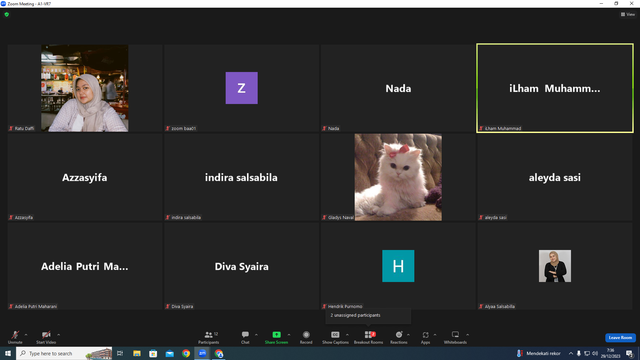This screenshot has width=640, height=360.
Task: Select iLham Muhammad highlighted tile
Action: click(x=555, y=88)
